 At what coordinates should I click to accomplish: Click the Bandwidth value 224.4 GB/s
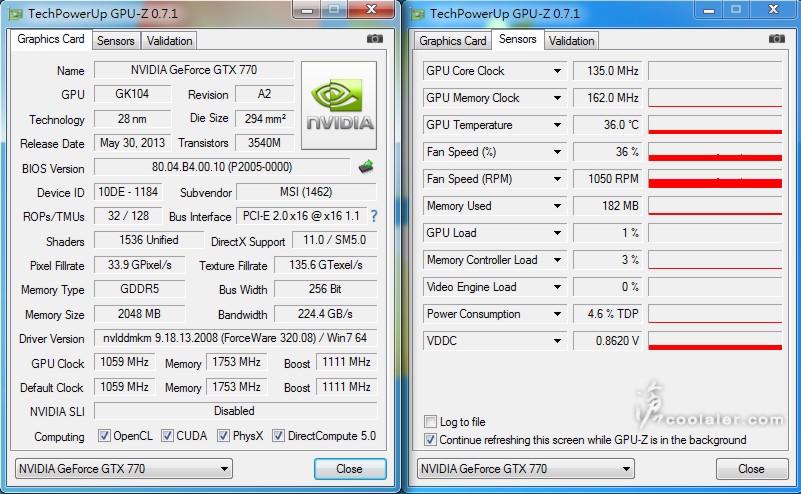coord(325,314)
